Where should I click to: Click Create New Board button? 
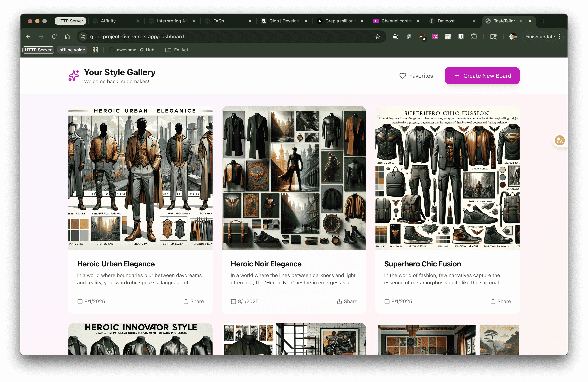pyautogui.click(x=482, y=76)
